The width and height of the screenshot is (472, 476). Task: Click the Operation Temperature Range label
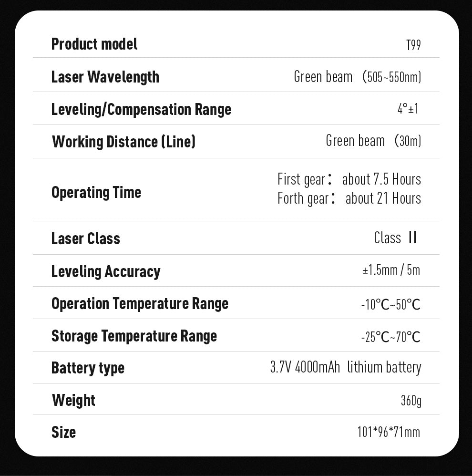click(140, 304)
